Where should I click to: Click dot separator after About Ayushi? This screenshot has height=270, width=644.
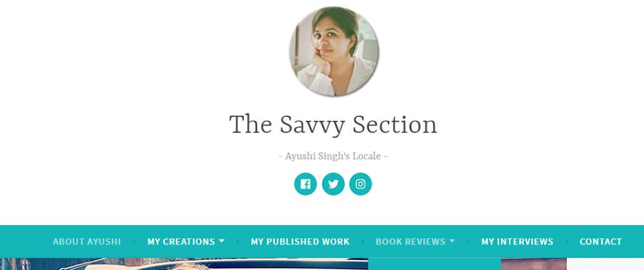(134, 242)
